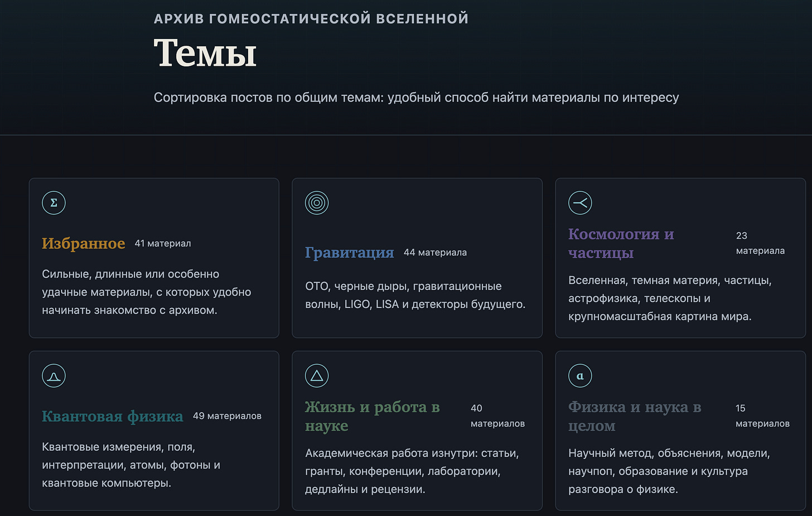
Task: Click the concentric circles icon on Гравитация card
Action: click(x=317, y=202)
